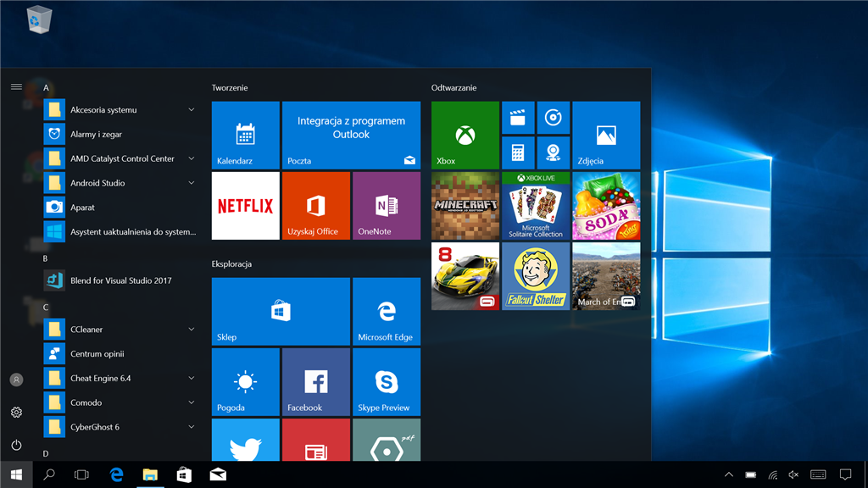
Task: Click the Odtwarzanie group title
Action: [x=454, y=87]
